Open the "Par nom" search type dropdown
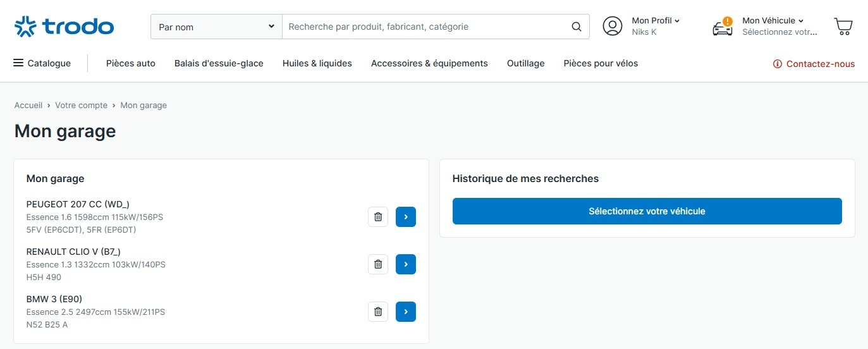The width and height of the screenshot is (868, 349). coord(216,27)
